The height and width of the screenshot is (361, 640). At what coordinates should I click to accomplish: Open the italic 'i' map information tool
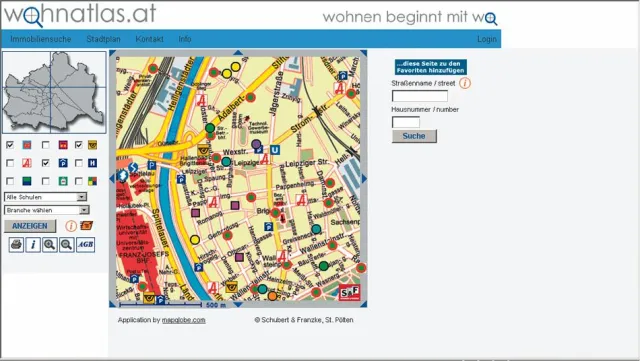tap(33, 245)
